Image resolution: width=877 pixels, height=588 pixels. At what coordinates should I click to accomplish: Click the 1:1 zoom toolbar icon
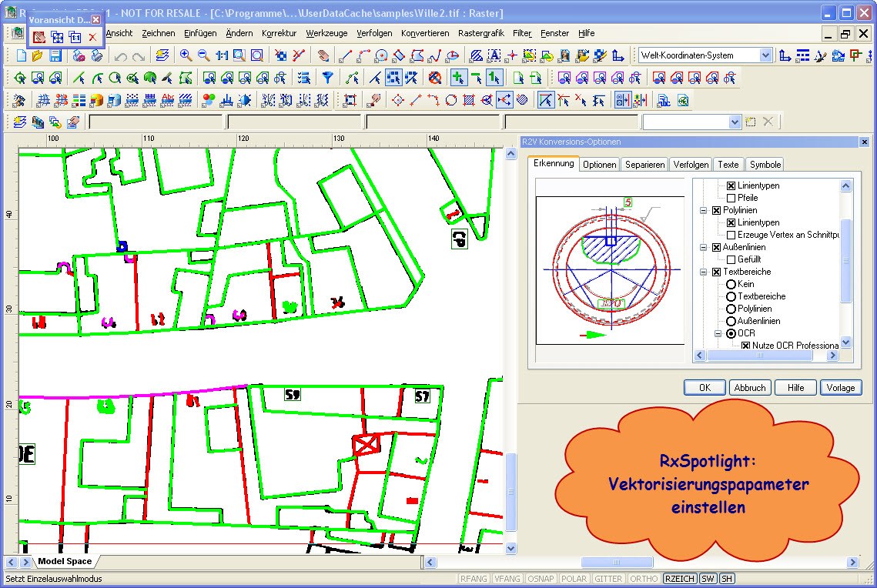(222, 55)
